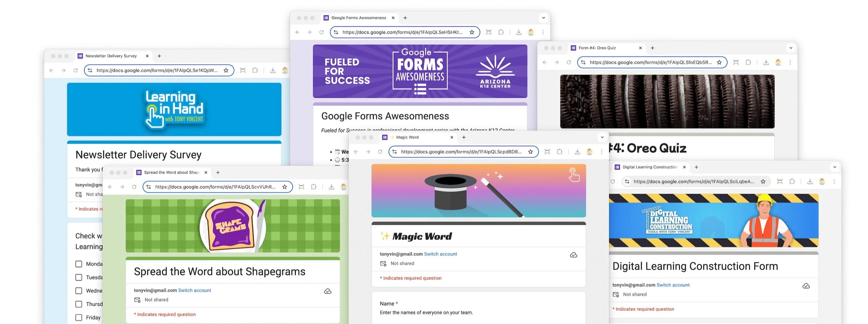The image size is (868, 324).
Task: Click the downloads icon in Google Forms Awesomeness window
Action: (519, 32)
